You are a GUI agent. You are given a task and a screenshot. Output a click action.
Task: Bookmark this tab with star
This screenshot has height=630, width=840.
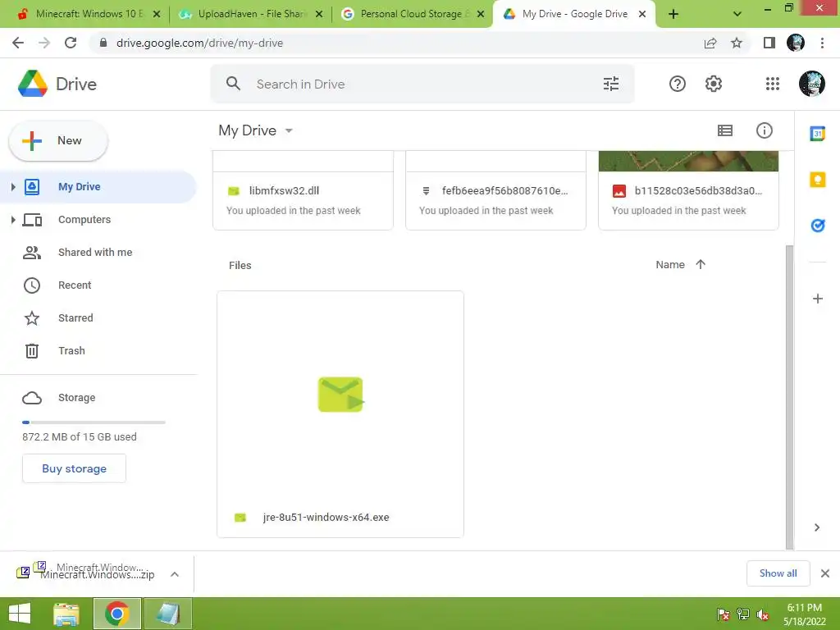click(737, 43)
